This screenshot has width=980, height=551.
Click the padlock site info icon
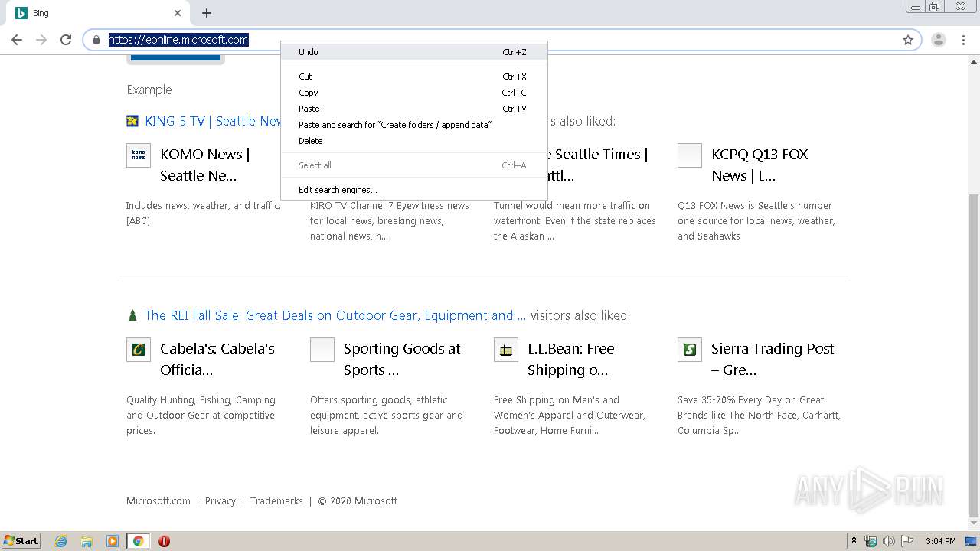click(x=96, y=40)
